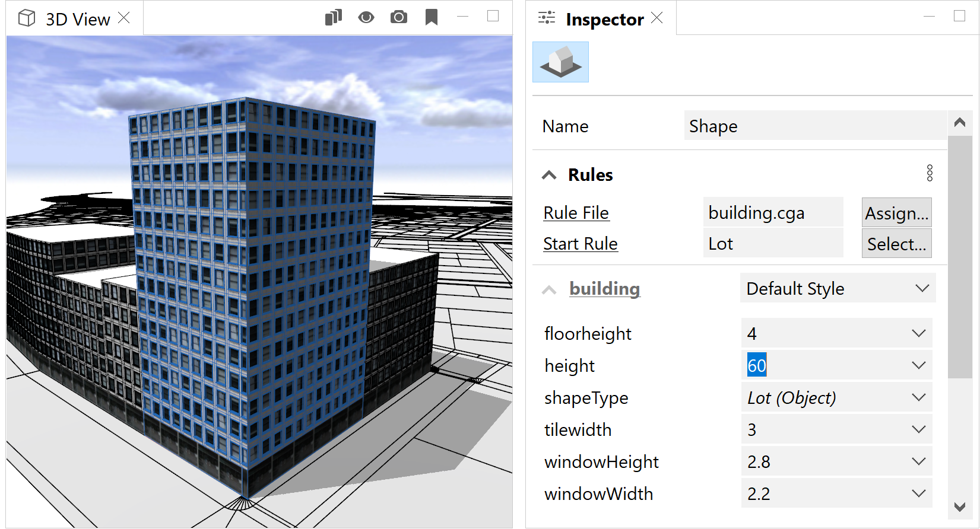The height and width of the screenshot is (529, 980).
Task: Click the floorheight attribute label
Action: click(588, 334)
